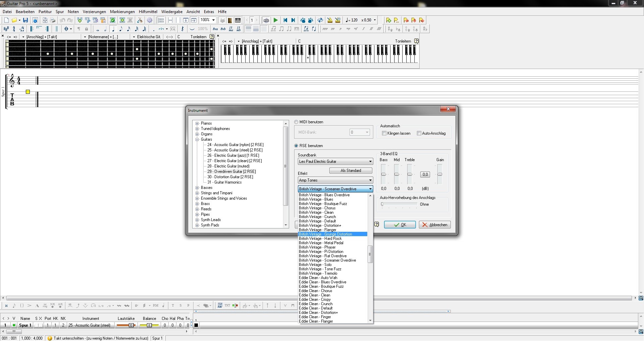Viewport: 644px width, 341px height.
Task: Close the British Vintage Screamer Overdrive dropdown
Action: pyautogui.click(x=335, y=189)
